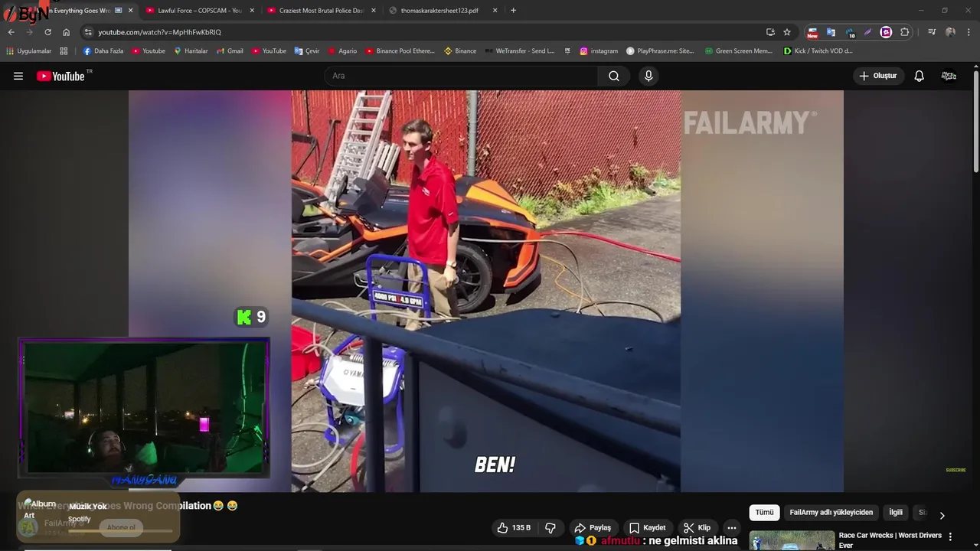Save the video with Kaydet
The width and height of the screenshot is (980, 551).
coord(647,528)
